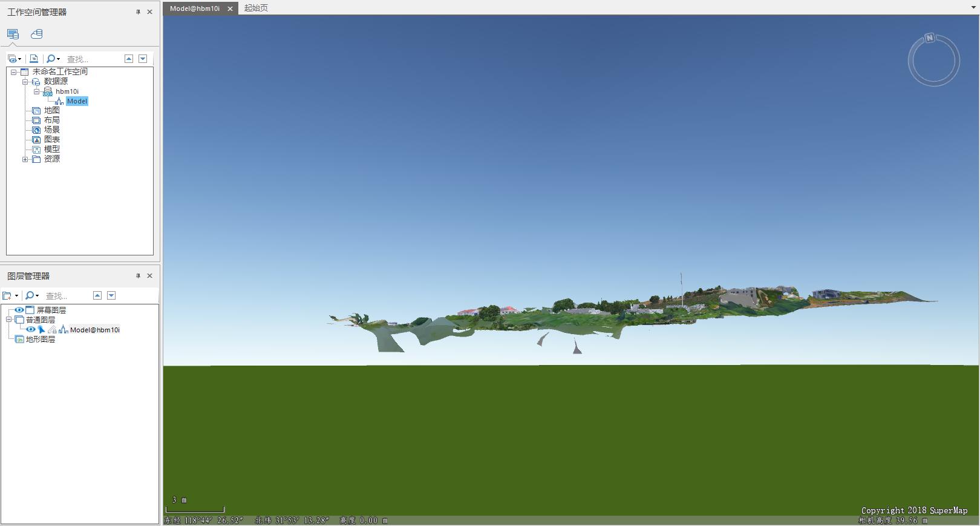
Task: Select the 图表 node
Action: tap(51, 139)
